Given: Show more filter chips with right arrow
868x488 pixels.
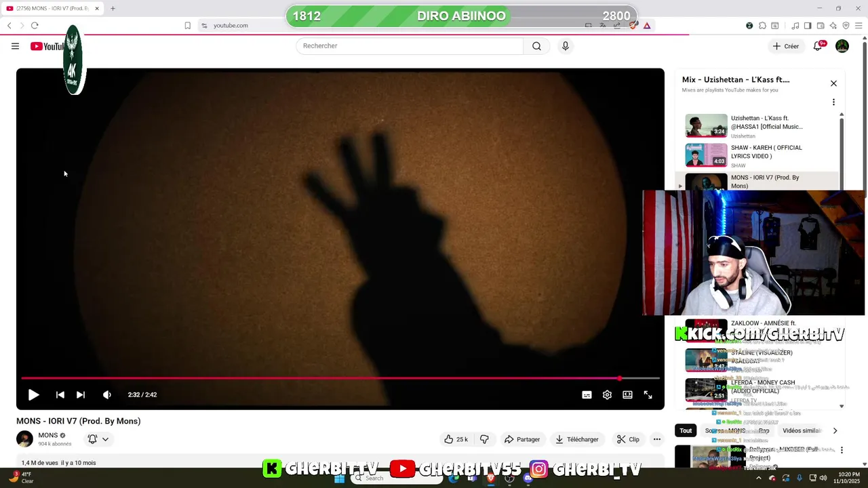Looking at the screenshot, I should pos(835,430).
